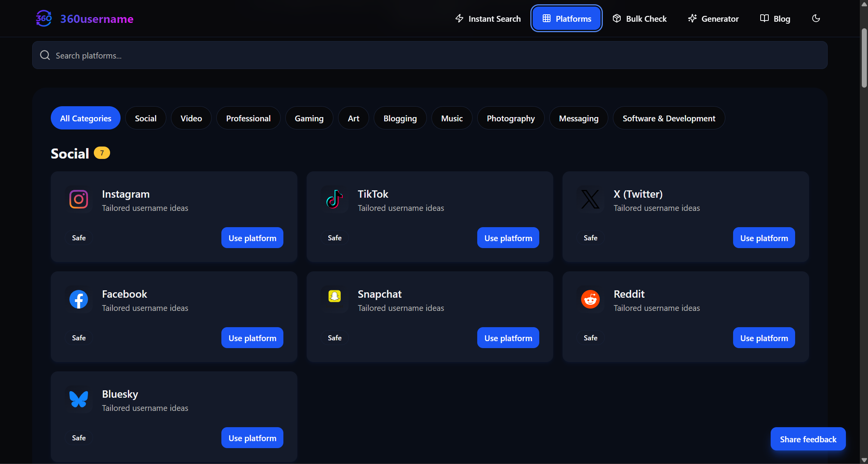This screenshot has width=868, height=464.
Task: Open the Instant Search page
Action: 488,18
